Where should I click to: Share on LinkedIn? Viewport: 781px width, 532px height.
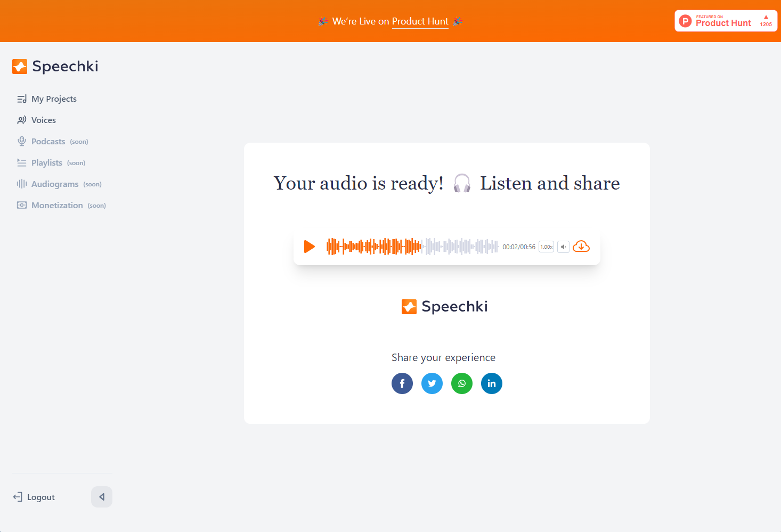(492, 383)
